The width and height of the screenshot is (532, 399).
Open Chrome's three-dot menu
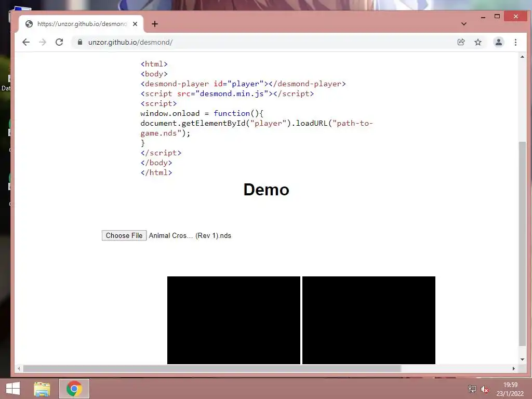tap(516, 42)
